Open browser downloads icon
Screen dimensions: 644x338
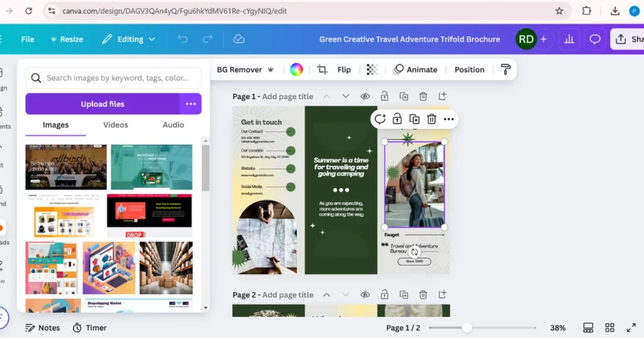pos(615,11)
